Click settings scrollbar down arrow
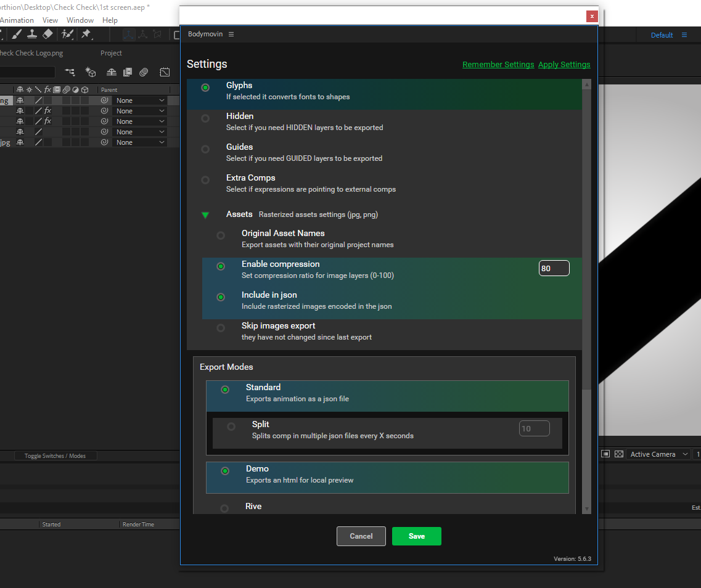Image resolution: width=701 pixels, height=588 pixels. 587,509
